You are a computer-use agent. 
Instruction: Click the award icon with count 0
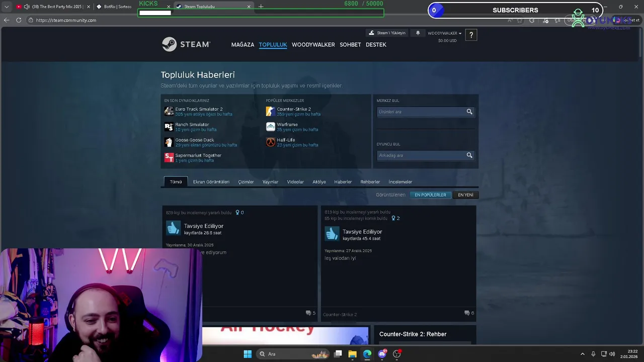pos(237,213)
